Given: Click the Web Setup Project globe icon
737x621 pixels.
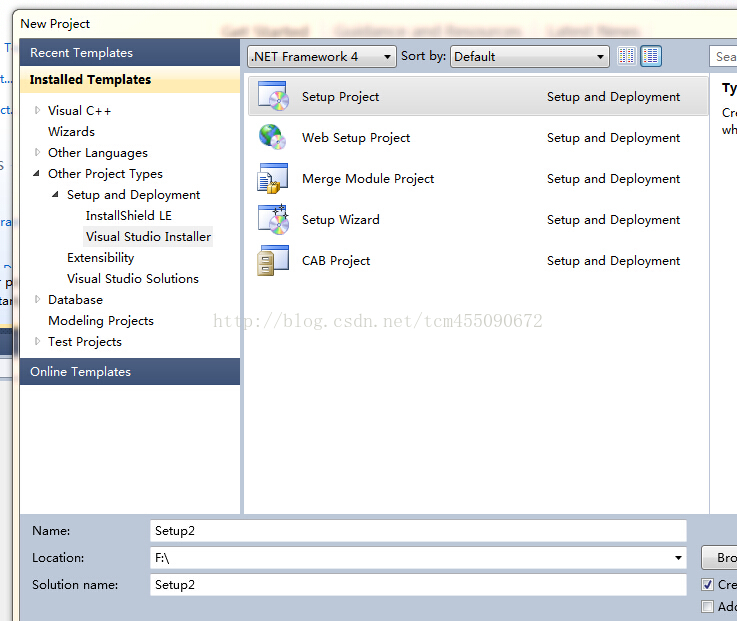Looking at the screenshot, I should click(272, 137).
